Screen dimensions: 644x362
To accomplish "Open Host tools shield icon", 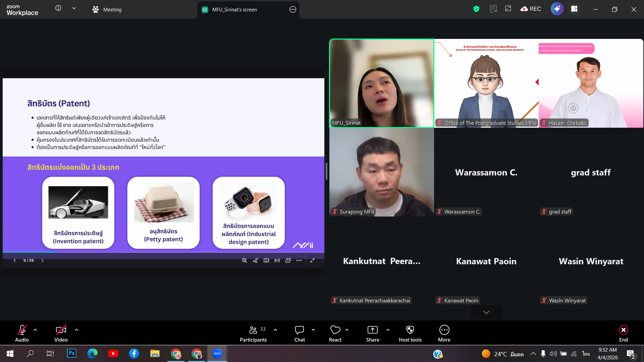I will point(410,334).
